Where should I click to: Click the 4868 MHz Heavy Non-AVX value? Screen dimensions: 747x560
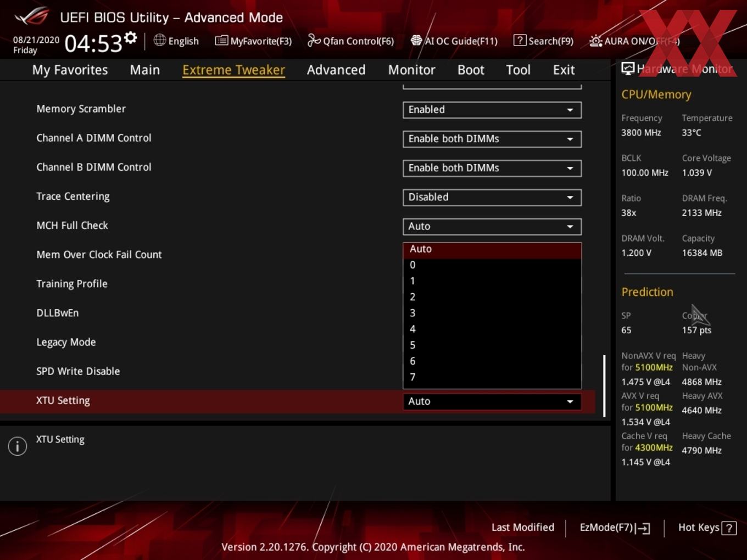click(x=701, y=382)
